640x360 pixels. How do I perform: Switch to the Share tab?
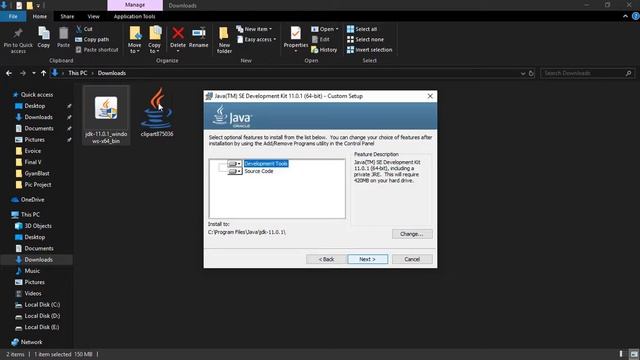click(x=67, y=16)
